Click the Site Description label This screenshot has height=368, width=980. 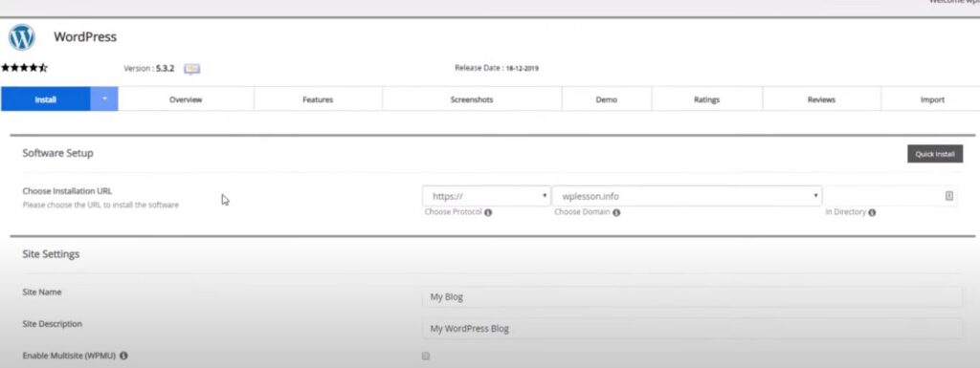click(x=52, y=324)
